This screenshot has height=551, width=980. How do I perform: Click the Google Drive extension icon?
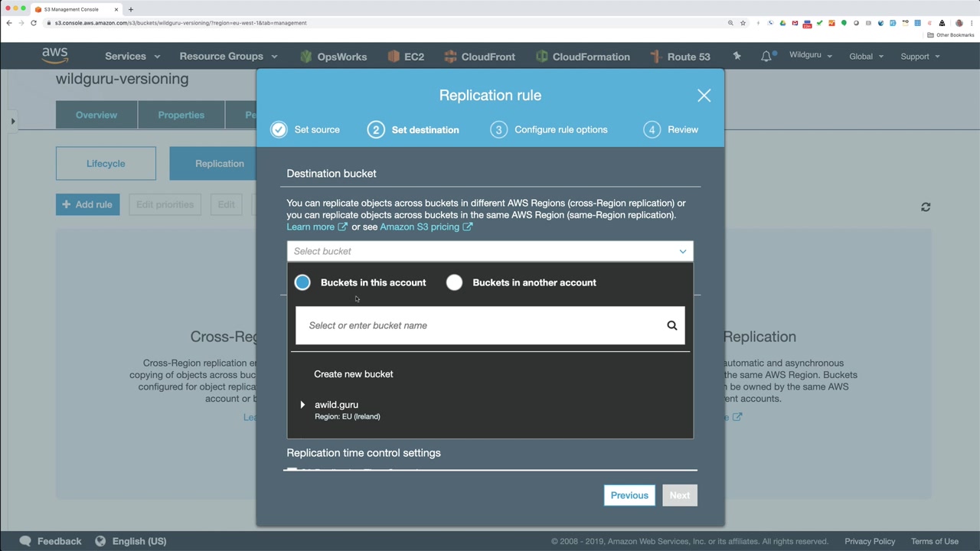click(x=782, y=23)
